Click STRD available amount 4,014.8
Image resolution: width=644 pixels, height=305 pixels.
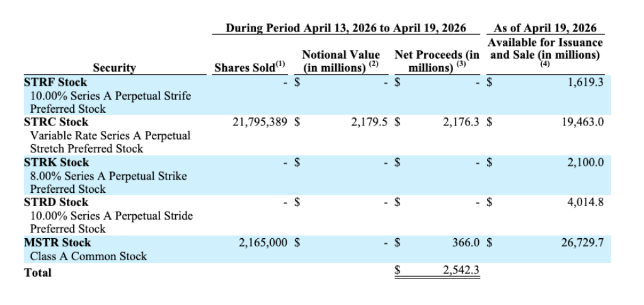click(x=585, y=202)
